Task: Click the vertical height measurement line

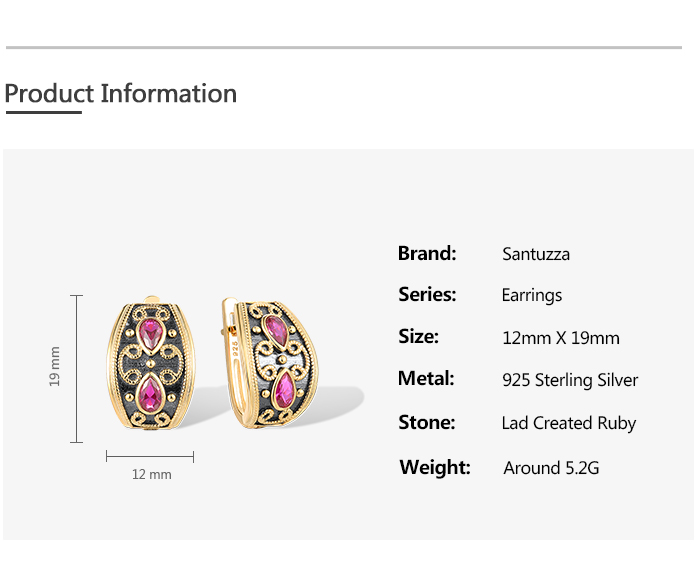Action: (77, 369)
